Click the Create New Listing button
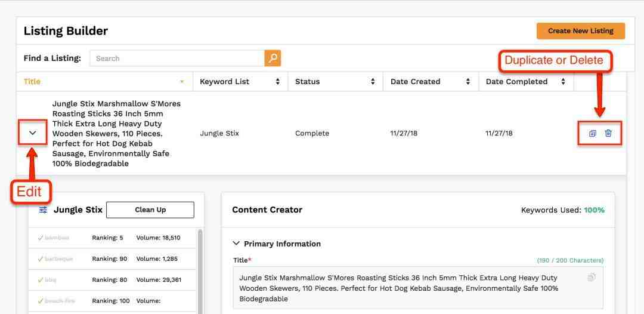The image size is (644, 314). point(580,31)
